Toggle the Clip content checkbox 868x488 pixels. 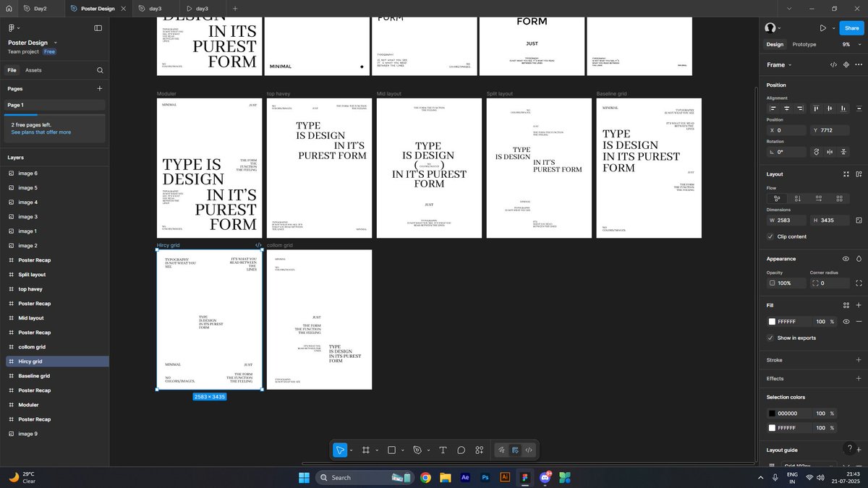pos(770,236)
